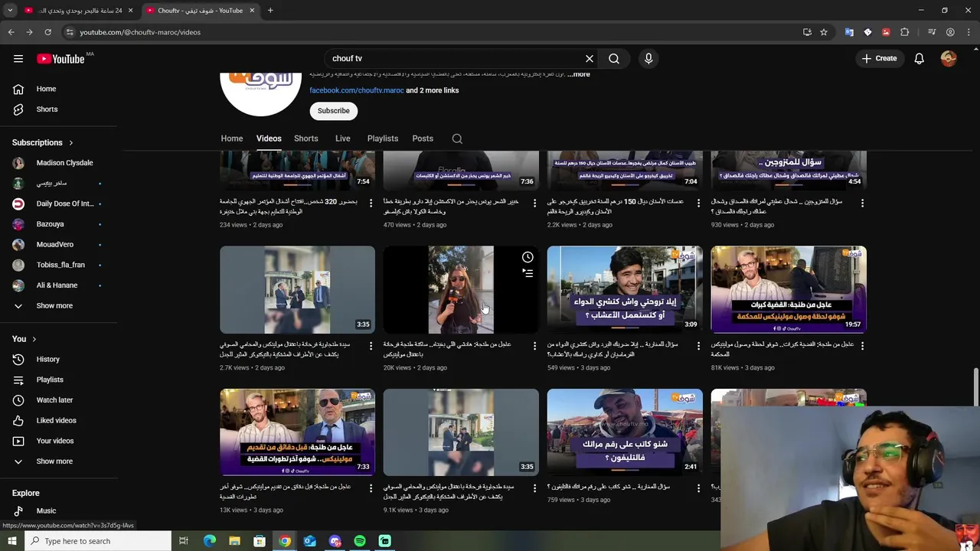Subscribe to the Chouf TV channel
Image resolution: width=980 pixels, height=551 pixels.
pos(334,111)
